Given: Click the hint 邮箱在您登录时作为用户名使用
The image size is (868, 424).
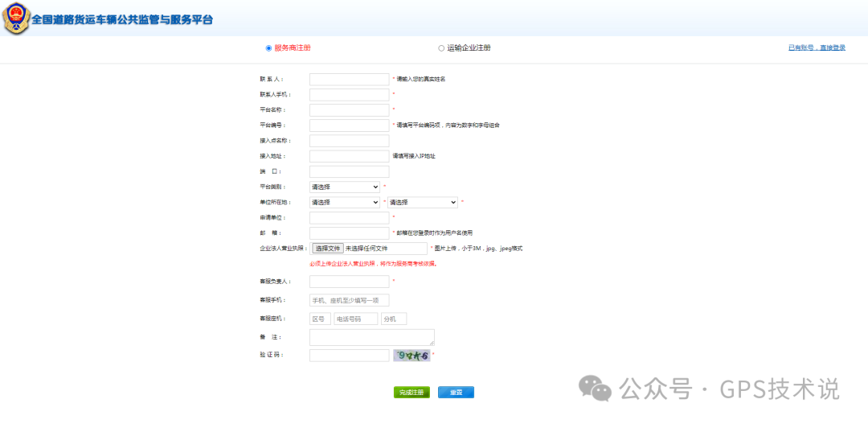Looking at the screenshot, I should 434,233.
